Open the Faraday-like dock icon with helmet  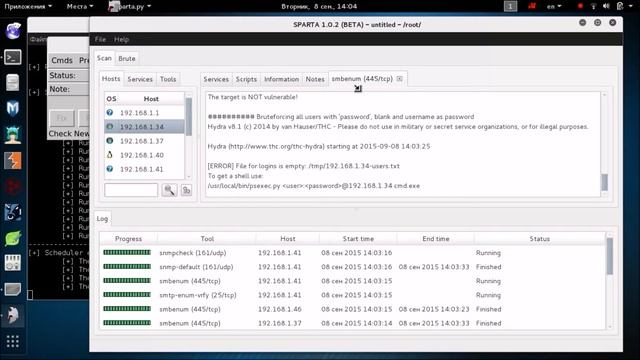[x=13, y=315]
